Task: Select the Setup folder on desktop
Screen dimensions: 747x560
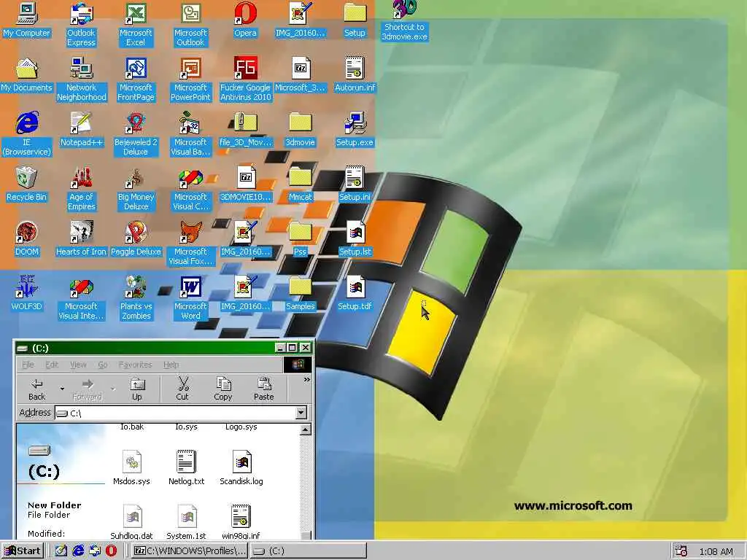Action: pyautogui.click(x=355, y=19)
